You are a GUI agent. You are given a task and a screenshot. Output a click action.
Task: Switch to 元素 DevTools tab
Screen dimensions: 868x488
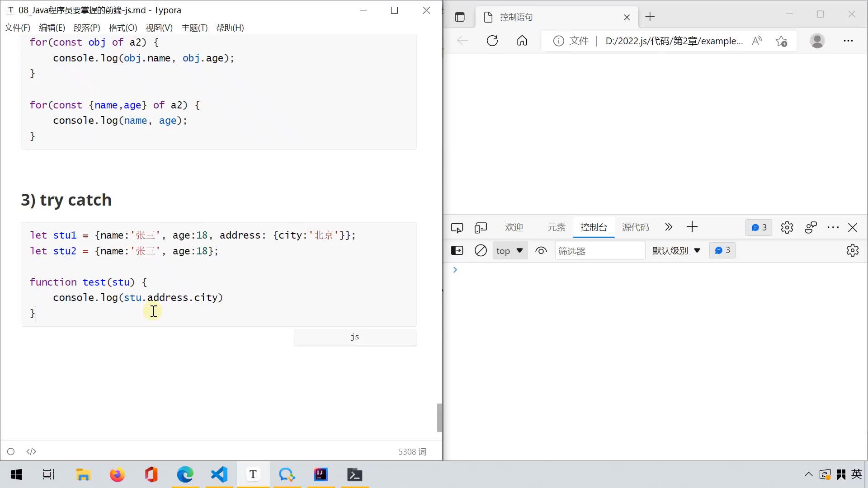[x=557, y=227]
